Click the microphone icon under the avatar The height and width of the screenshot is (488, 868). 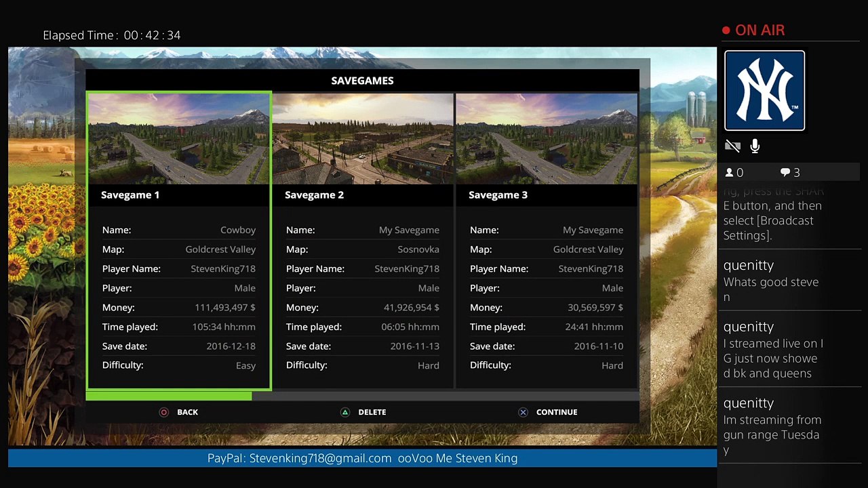(755, 146)
